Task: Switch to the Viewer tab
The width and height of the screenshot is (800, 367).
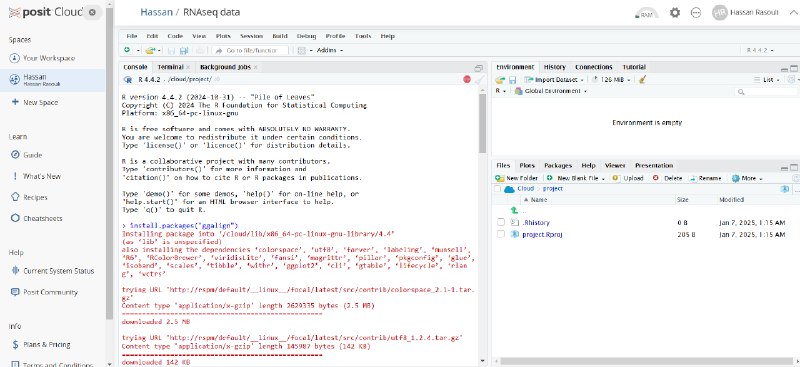Action: (615, 165)
